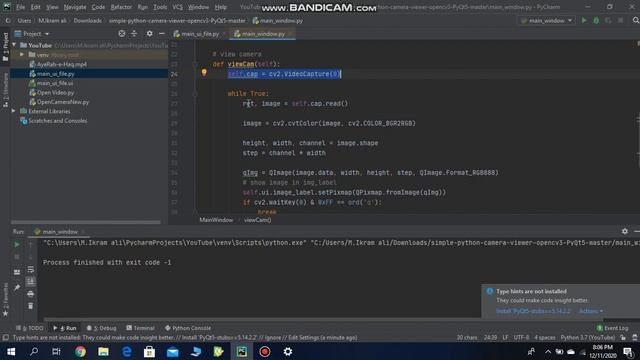Select main_ui_file.py in the tree
Image resolution: width=640 pixels, height=360 pixels.
[56, 74]
